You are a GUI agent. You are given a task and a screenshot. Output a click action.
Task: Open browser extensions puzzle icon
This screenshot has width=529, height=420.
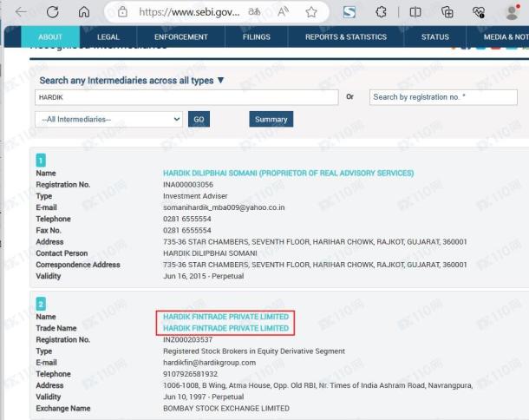[381, 12]
